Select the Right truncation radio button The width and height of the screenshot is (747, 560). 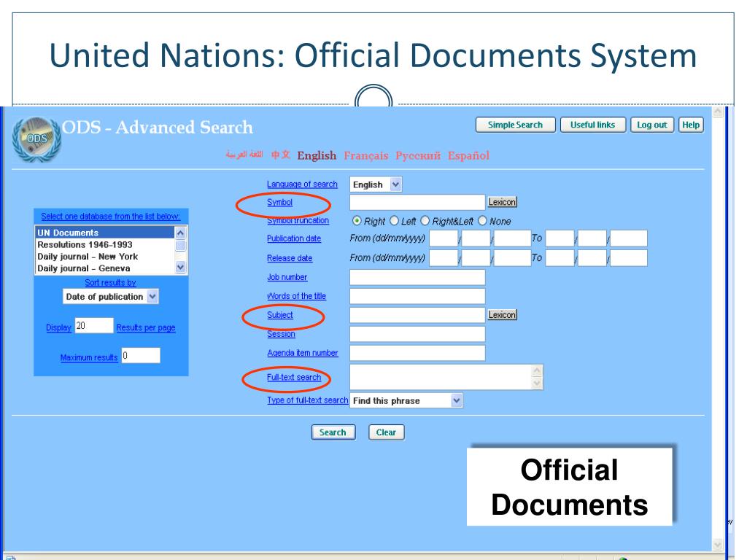click(357, 221)
